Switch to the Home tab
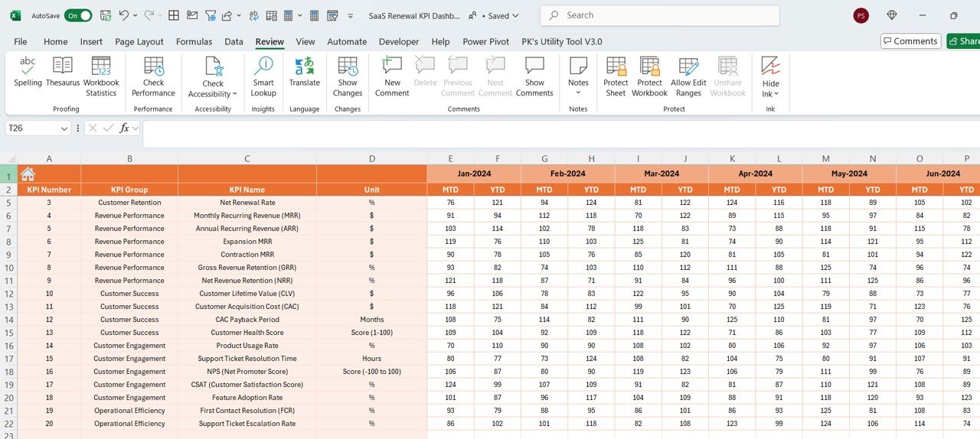Image resolution: width=980 pixels, height=439 pixels. pyautogui.click(x=55, y=41)
